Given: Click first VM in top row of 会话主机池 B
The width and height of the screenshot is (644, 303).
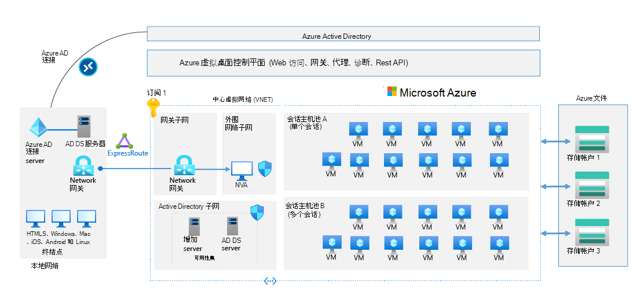Looking at the screenshot, I should tap(358, 213).
